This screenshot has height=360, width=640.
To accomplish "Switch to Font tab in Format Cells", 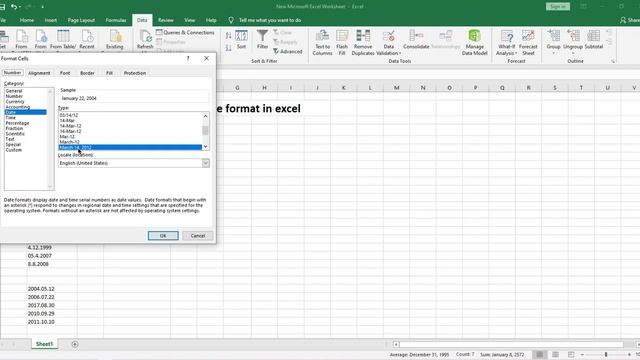I will 65,73.
